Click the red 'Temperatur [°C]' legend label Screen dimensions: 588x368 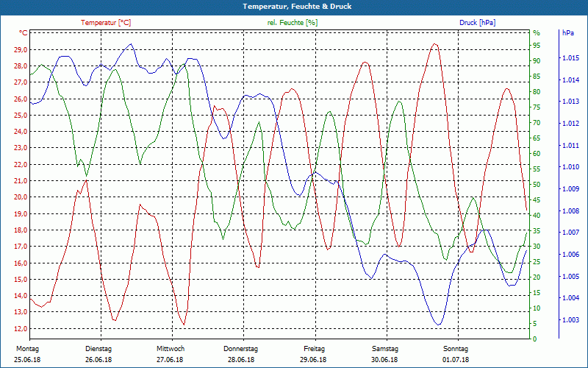(x=106, y=23)
